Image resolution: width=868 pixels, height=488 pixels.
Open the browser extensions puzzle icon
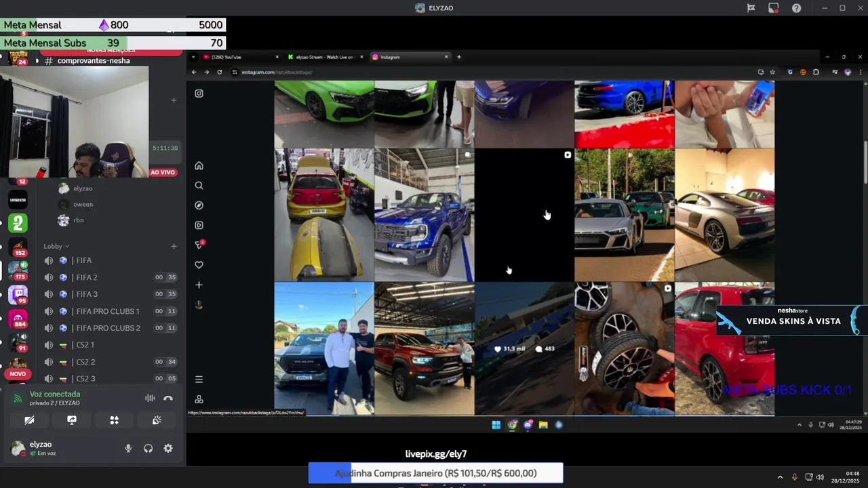816,72
